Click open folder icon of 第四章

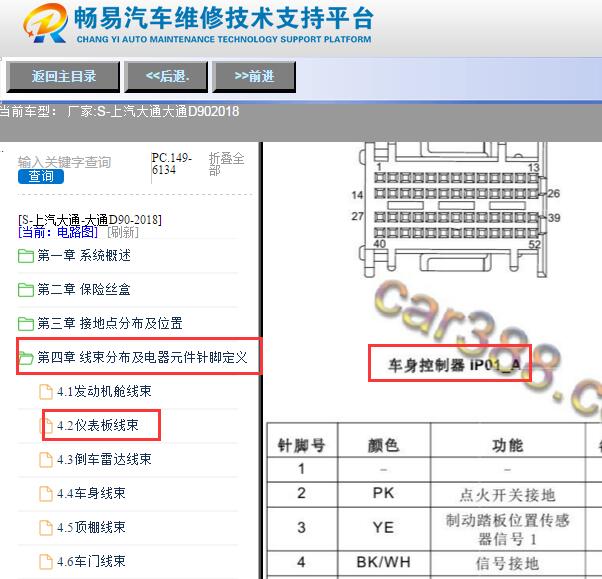(26, 358)
